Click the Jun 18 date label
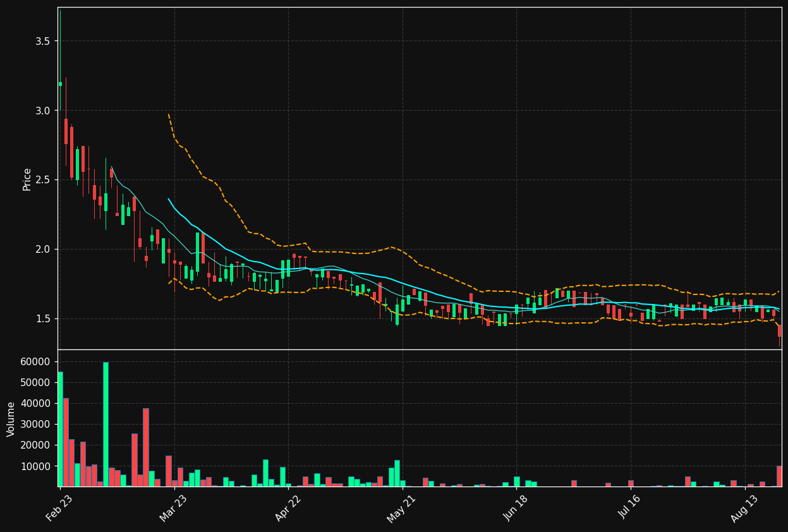This screenshot has width=788, height=532. point(515,509)
